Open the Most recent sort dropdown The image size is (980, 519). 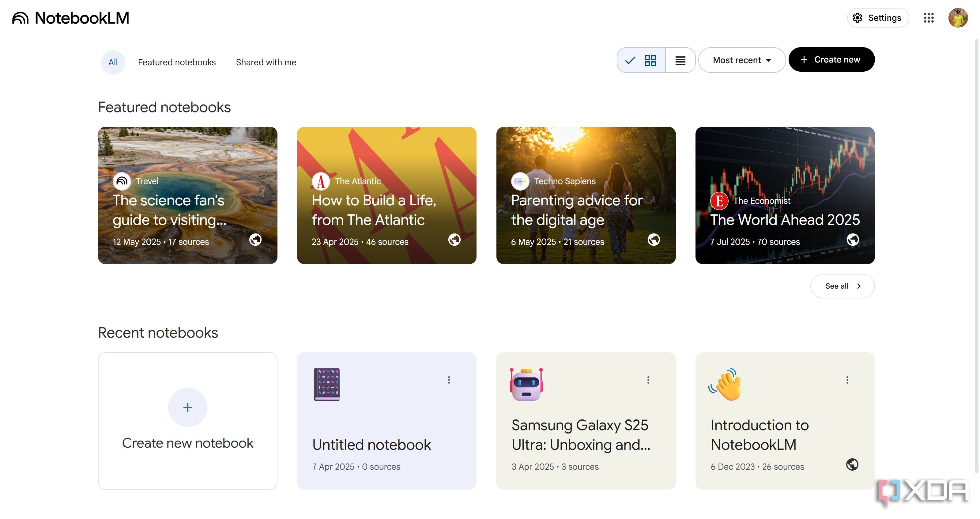[x=742, y=60]
